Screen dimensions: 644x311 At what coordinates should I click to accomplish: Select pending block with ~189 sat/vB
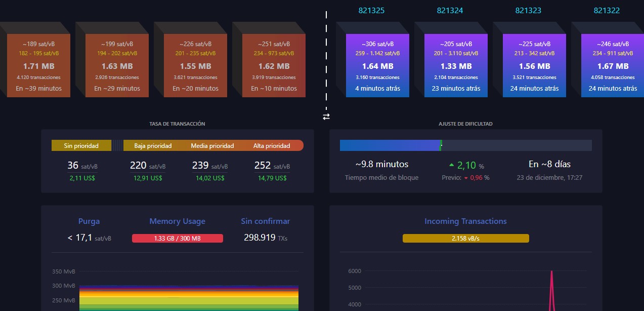coord(38,65)
